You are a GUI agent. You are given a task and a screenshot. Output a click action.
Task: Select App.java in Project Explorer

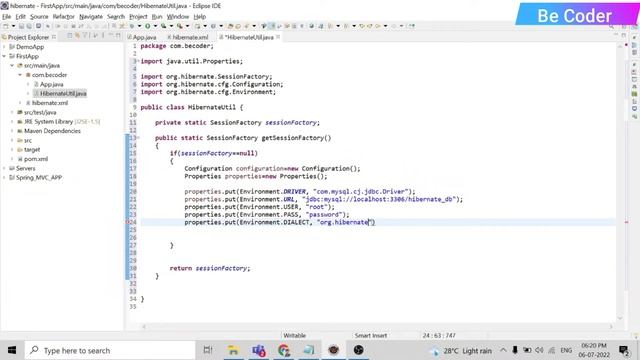click(x=51, y=84)
